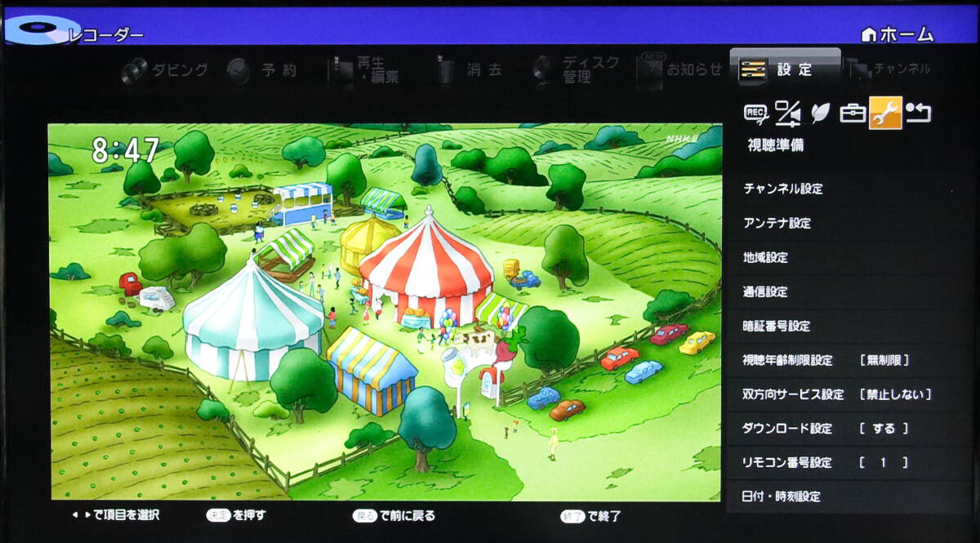Viewport: 980px width, 543px height.
Task: Click the 消去 trash icon
Action: 446,71
